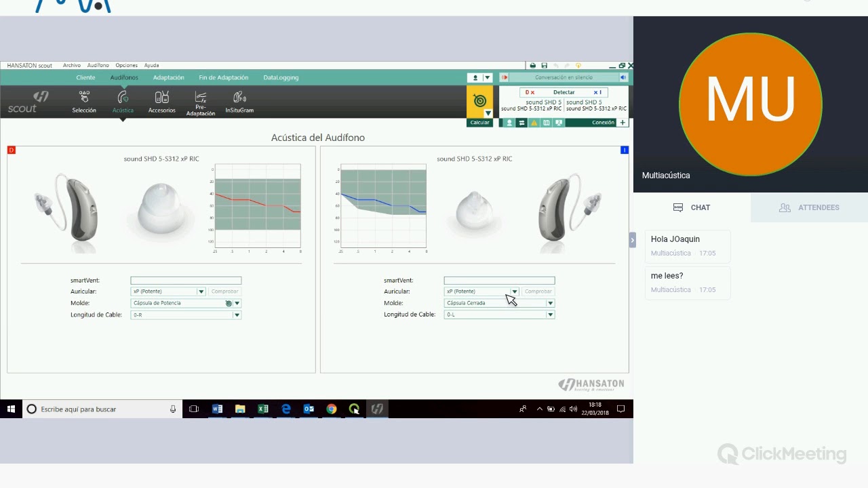This screenshot has width=868, height=488.
Task: Open the Pre-Adaptación section
Action: click(x=201, y=104)
